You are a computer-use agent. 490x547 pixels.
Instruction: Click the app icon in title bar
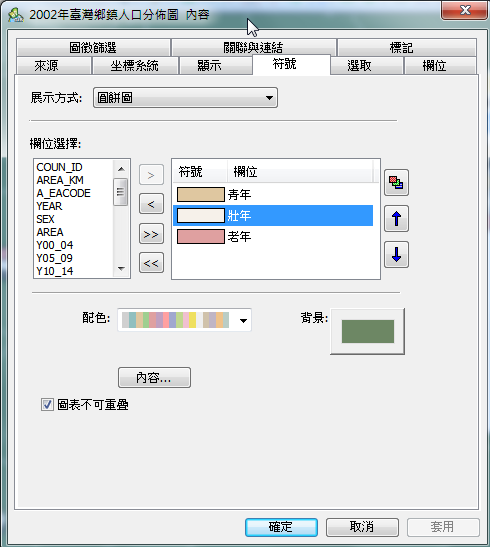[x=16, y=15]
